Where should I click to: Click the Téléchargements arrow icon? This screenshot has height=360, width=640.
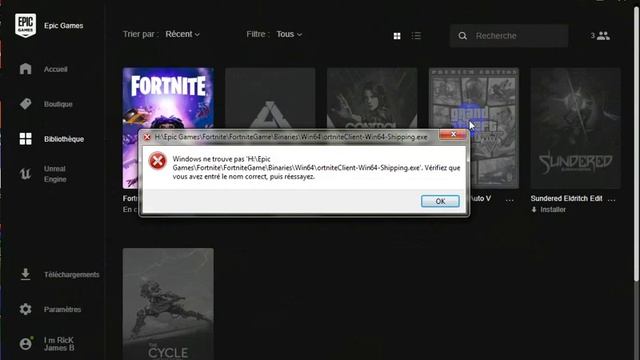click(25, 274)
